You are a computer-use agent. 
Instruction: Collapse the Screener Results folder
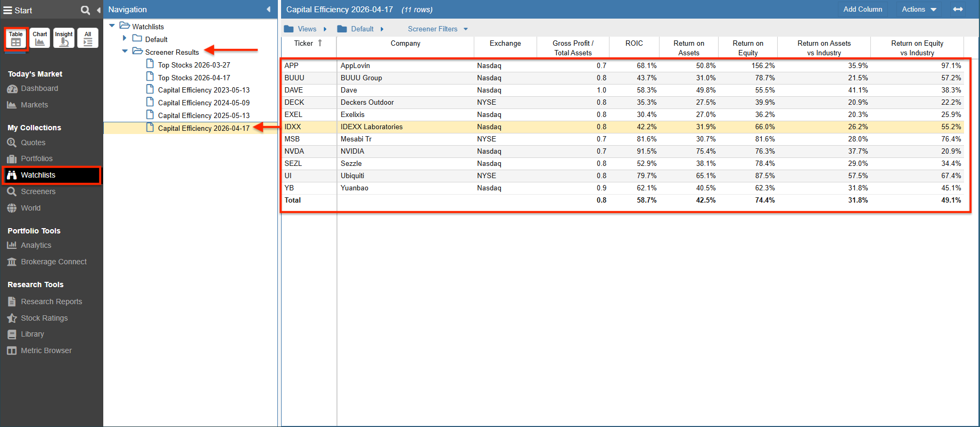[125, 52]
